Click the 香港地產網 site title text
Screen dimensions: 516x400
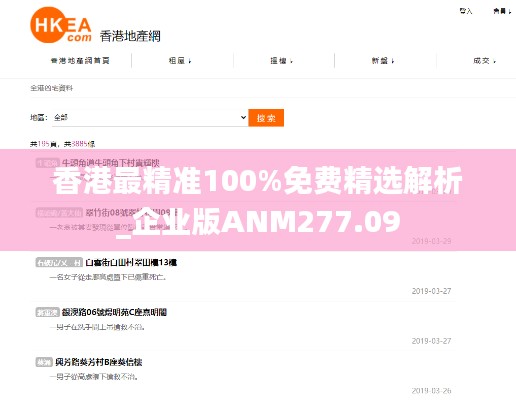tap(130, 36)
